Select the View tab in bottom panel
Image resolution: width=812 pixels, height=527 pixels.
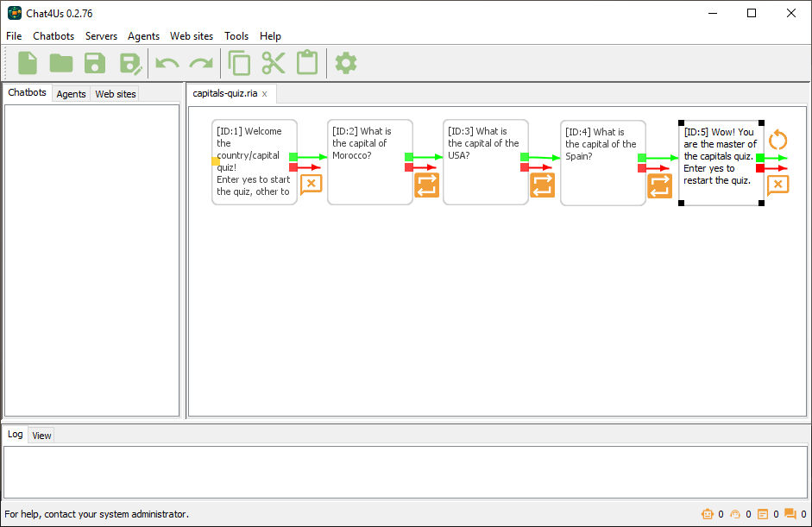click(x=41, y=436)
